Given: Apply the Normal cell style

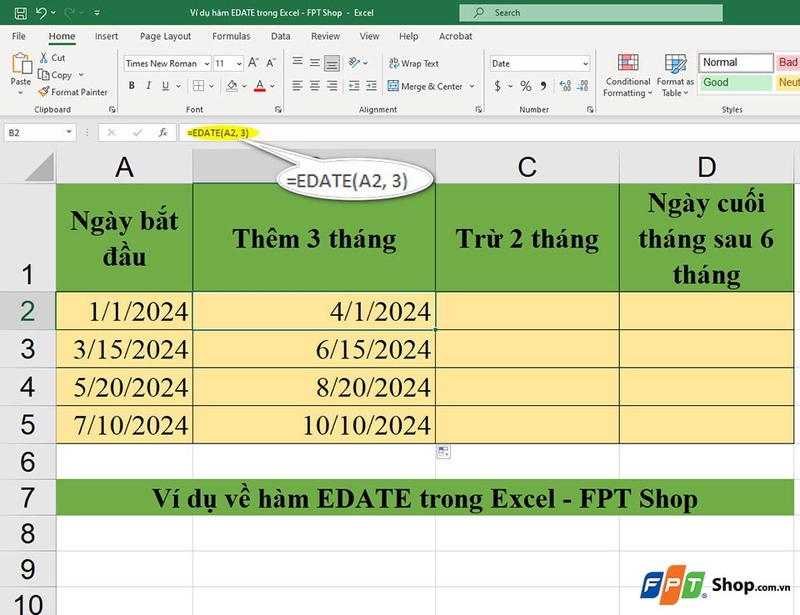Looking at the screenshot, I should point(736,62).
